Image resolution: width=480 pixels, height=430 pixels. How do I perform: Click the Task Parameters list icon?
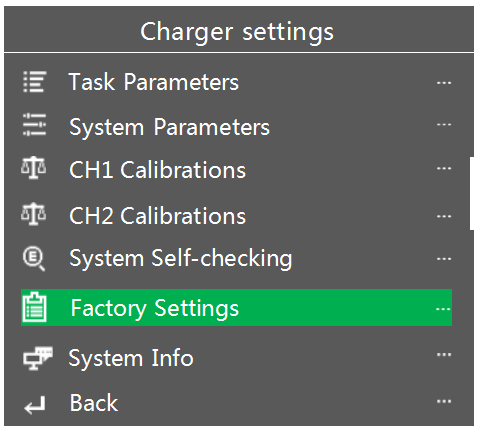click(35, 82)
